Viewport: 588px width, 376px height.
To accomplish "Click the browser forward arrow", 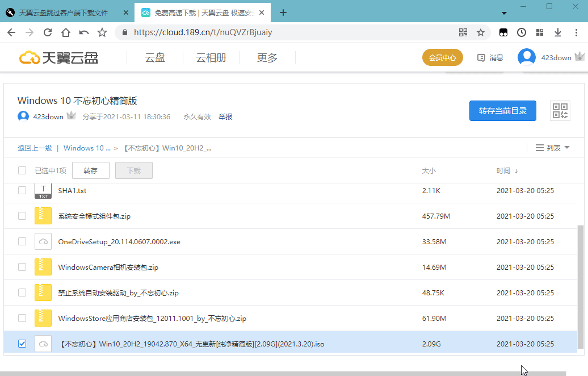I will tap(30, 32).
